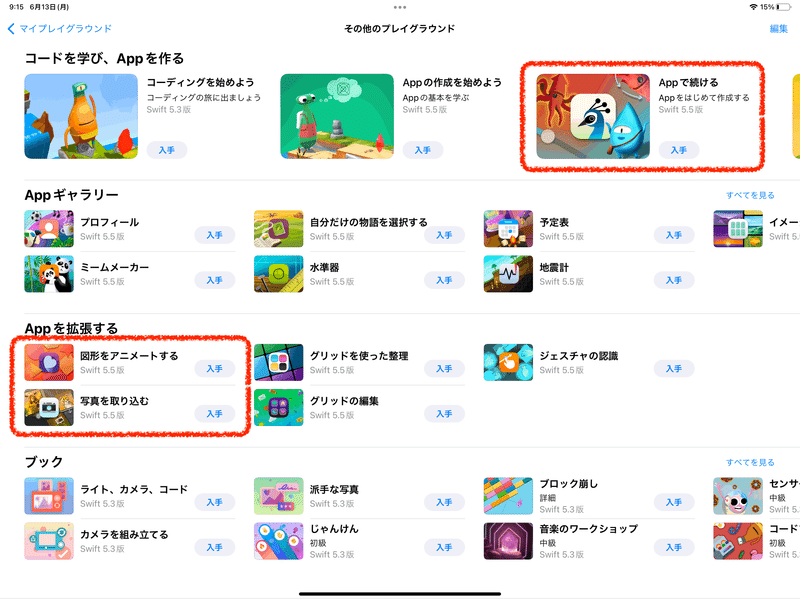
Task: Open the 予定表 calendar icon
Action: coord(508,229)
